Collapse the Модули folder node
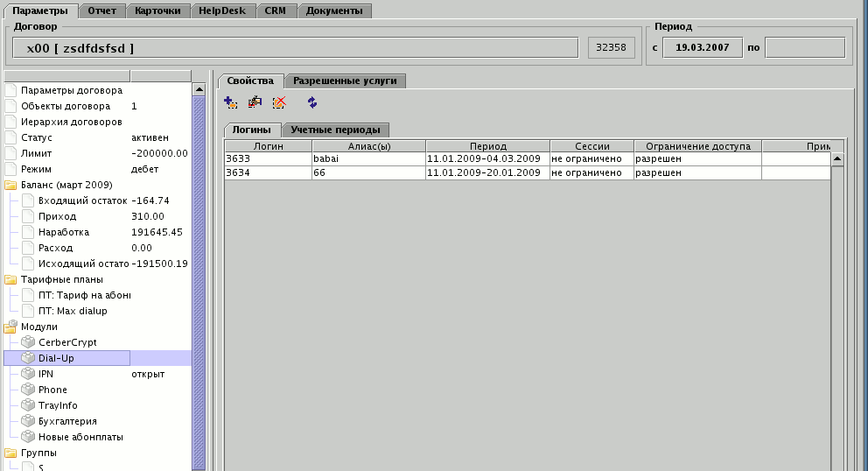Screen dimensions: 868x471 (10, 327)
